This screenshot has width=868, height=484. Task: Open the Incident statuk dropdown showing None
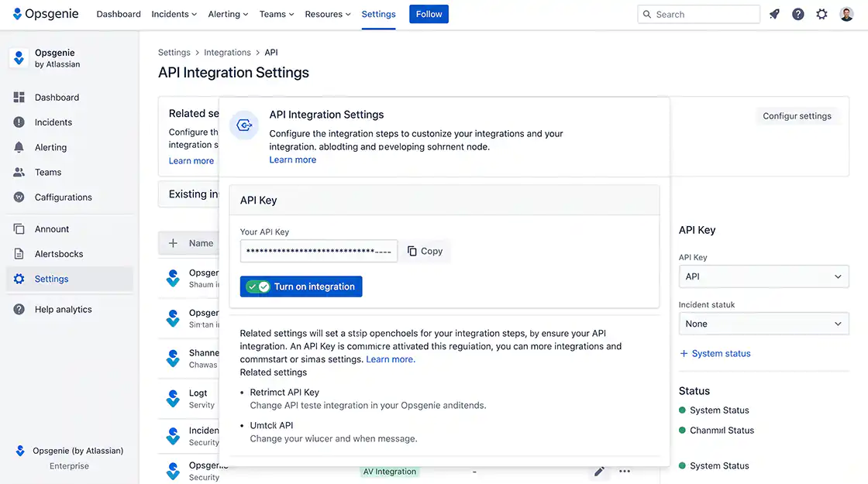(763, 324)
